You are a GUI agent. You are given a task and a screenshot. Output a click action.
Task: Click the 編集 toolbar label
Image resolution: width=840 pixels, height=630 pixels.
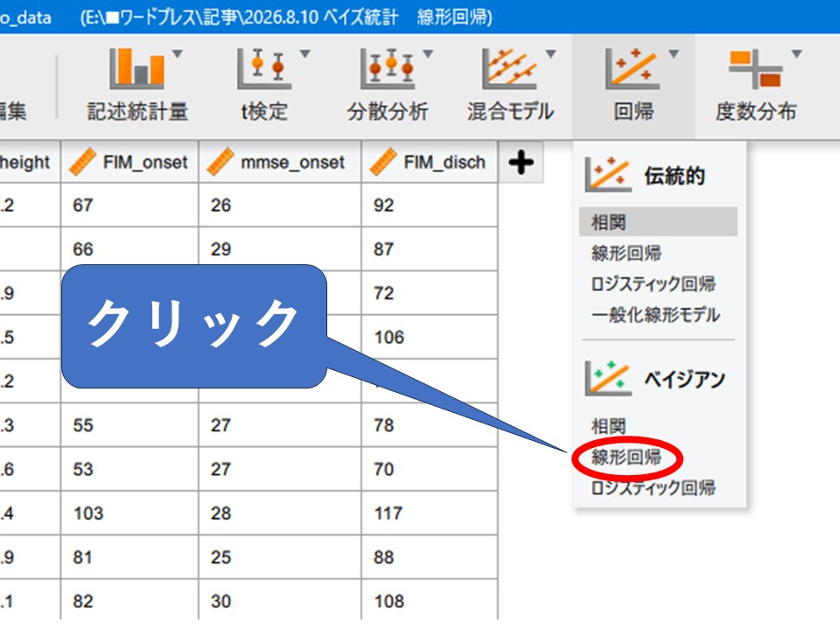point(13,111)
